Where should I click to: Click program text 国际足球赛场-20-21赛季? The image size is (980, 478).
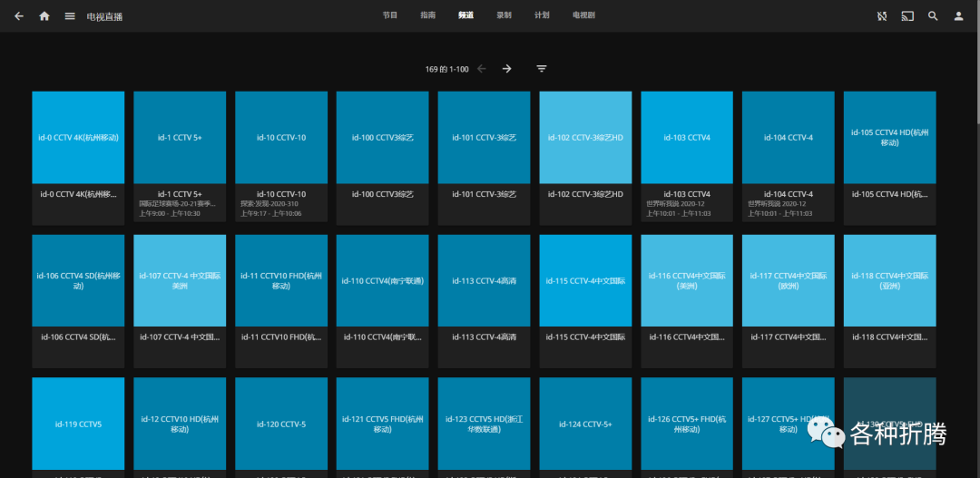tap(180, 204)
